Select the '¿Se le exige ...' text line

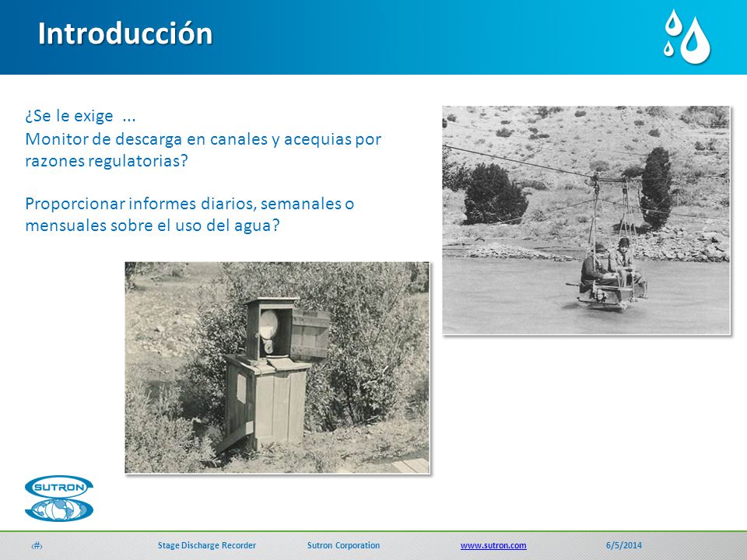(x=80, y=116)
